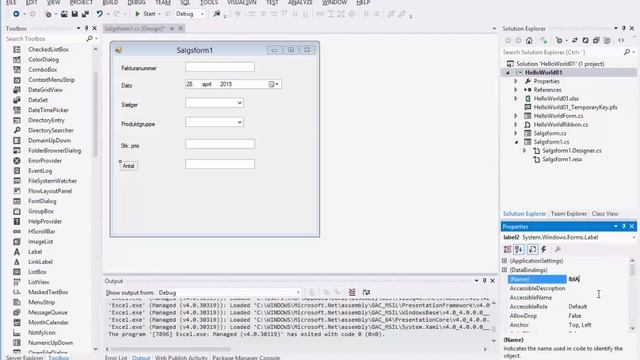Viewport: 640px width, 360px height.
Task: Select the GroupBox tool in Toolbox
Action: 41,211
